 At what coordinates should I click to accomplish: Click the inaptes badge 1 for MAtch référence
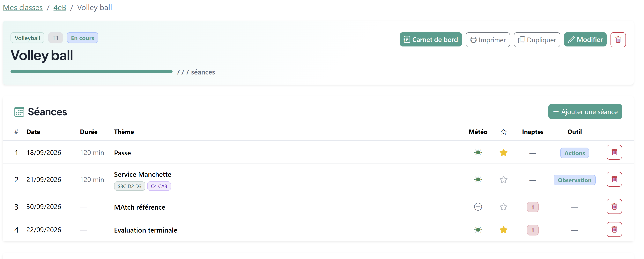pos(532,207)
